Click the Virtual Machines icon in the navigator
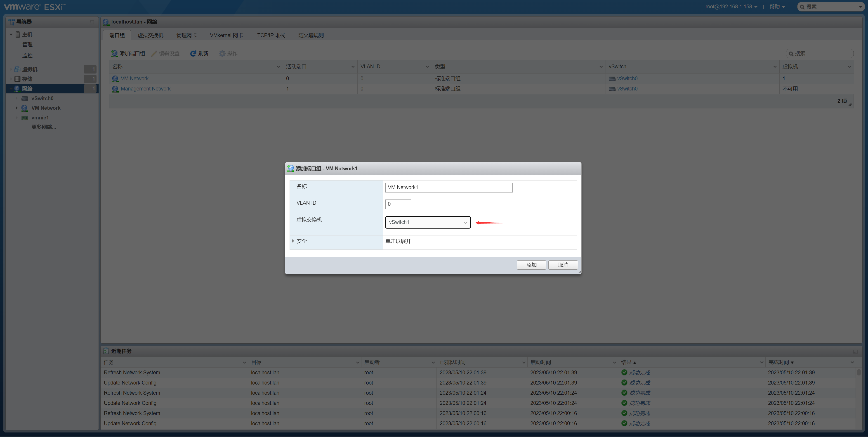Viewport: 868px width, 437px height. tap(17, 69)
